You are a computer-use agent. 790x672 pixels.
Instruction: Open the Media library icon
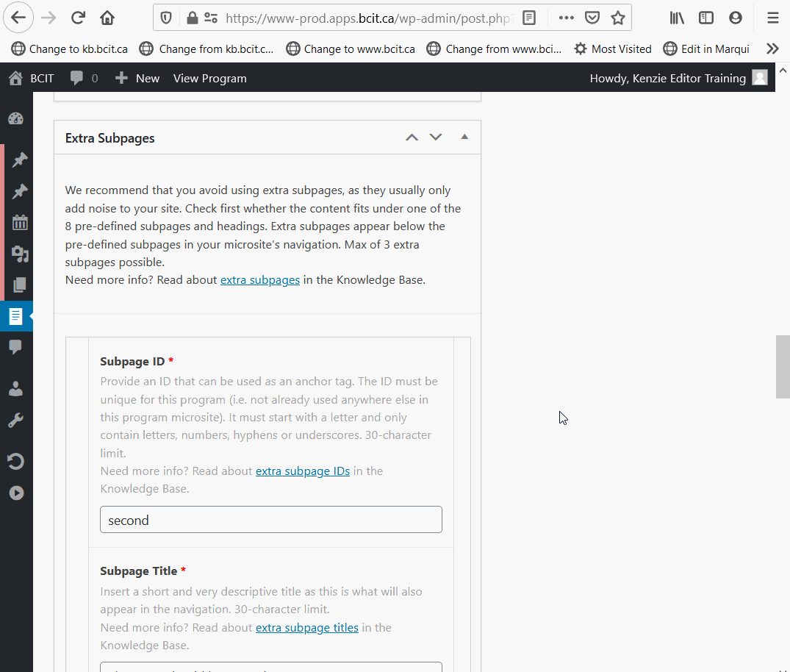pyautogui.click(x=16, y=254)
